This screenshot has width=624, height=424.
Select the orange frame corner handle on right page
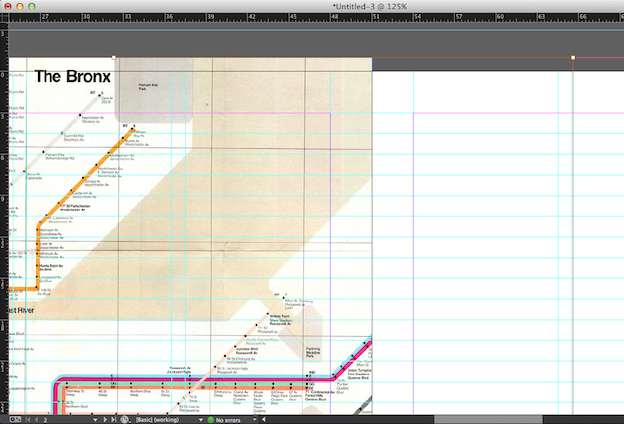[573, 58]
